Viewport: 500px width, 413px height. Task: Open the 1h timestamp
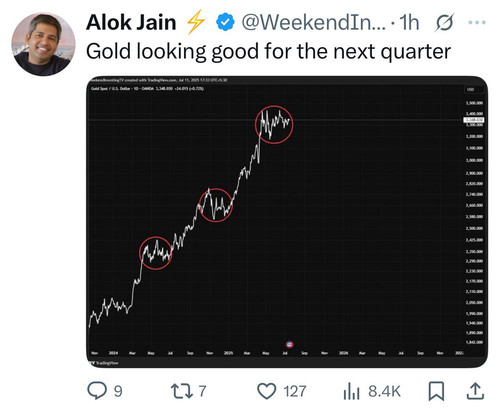(x=409, y=23)
